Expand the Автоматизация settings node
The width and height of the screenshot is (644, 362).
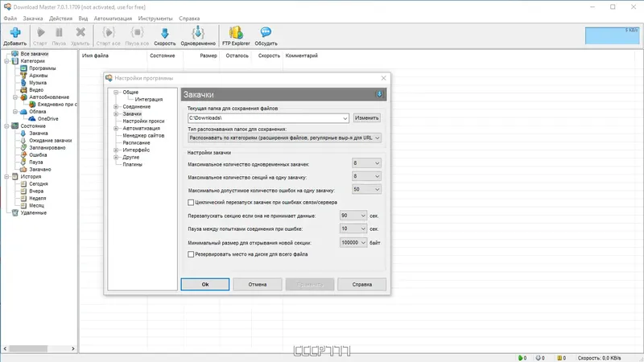pyautogui.click(x=116, y=129)
